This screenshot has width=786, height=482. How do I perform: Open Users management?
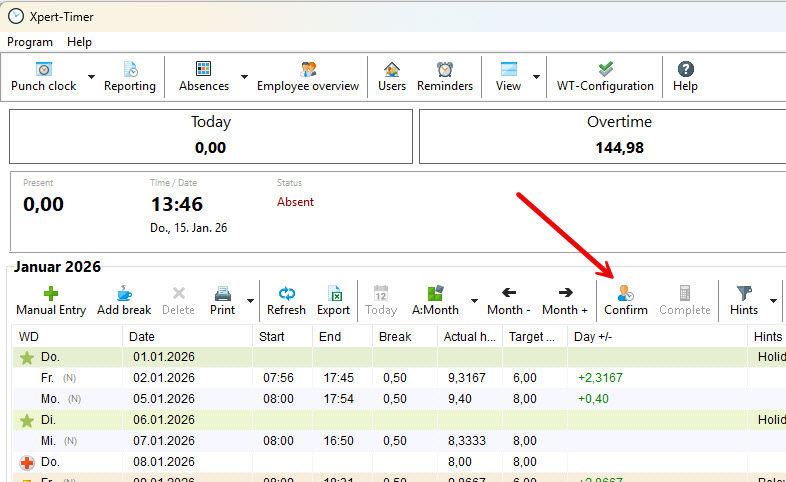[392, 76]
